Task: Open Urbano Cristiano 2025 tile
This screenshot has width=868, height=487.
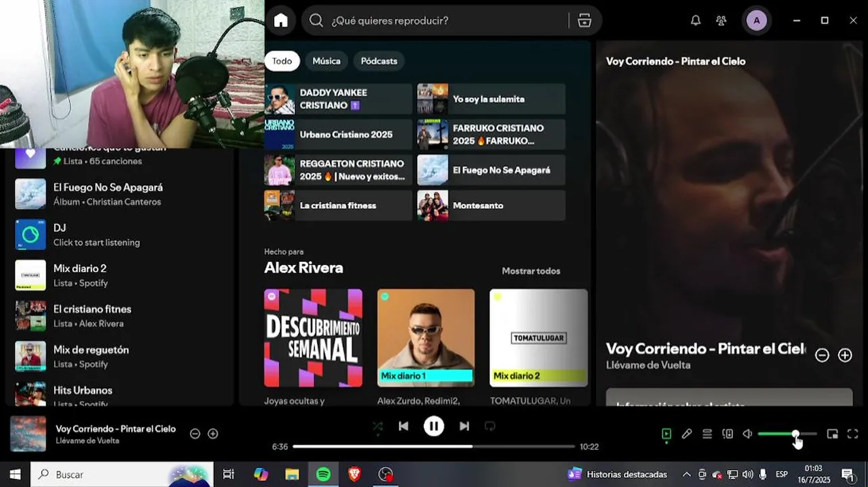Action: tap(338, 134)
